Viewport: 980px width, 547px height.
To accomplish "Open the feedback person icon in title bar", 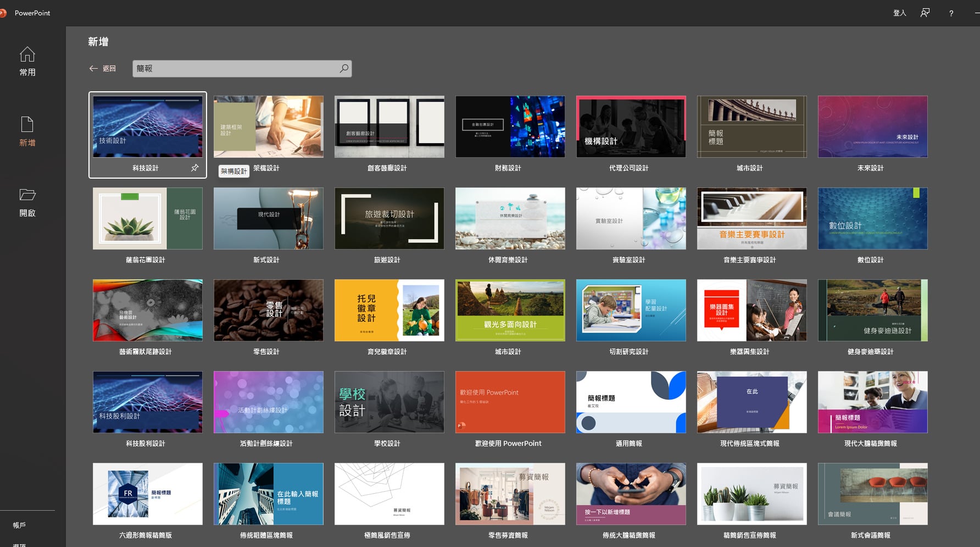I will pyautogui.click(x=925, y=13).
